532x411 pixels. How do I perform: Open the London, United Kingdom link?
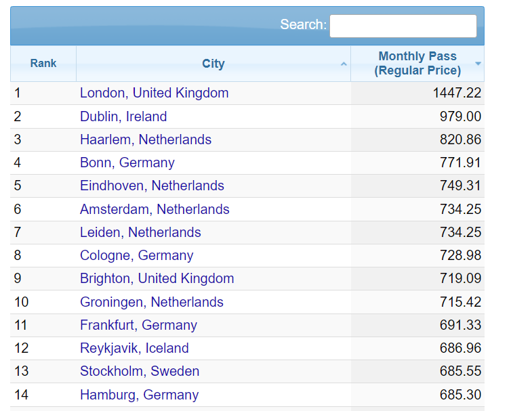(154, 93)
